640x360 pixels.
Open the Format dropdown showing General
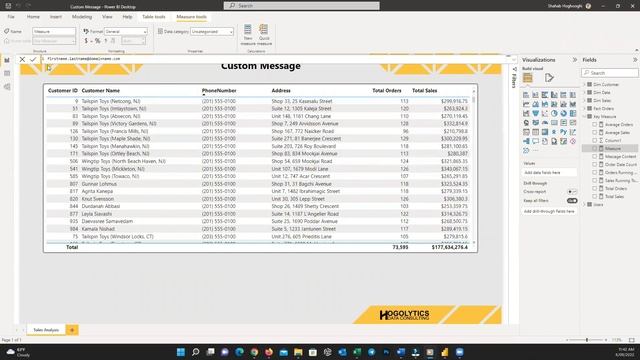pos(126,31)
